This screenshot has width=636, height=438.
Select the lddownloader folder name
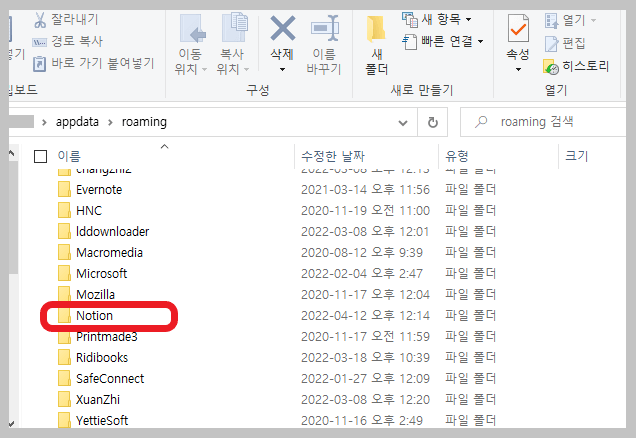(x=113, y=232)
